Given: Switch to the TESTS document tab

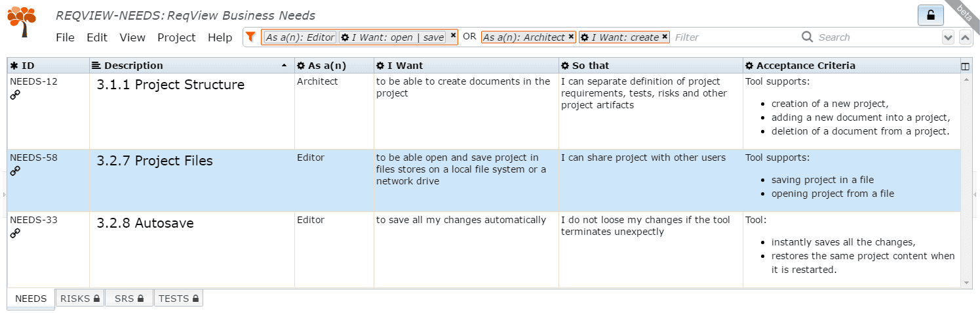Looking at the screenshot, I should [178, 299].
